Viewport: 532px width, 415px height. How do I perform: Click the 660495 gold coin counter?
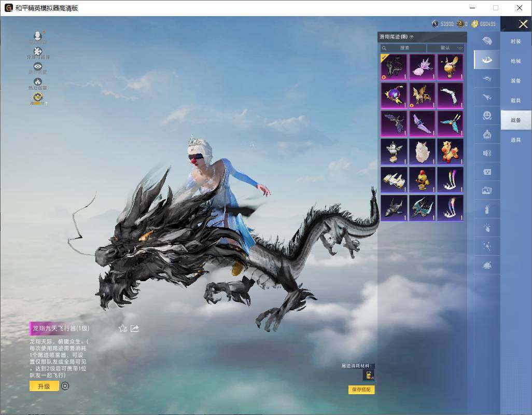483,24
